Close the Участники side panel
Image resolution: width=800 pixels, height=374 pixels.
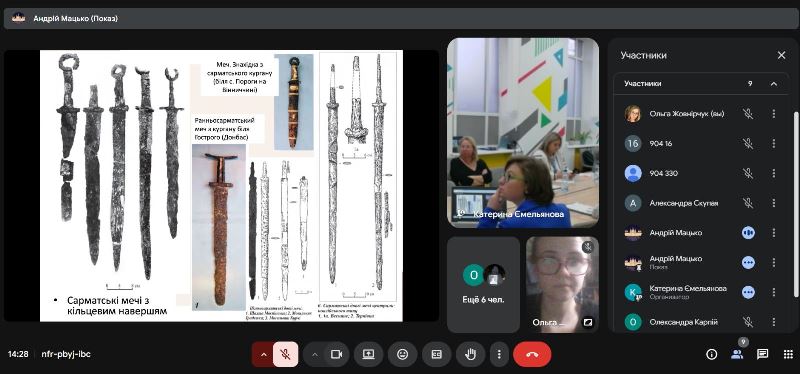(781, 55)
